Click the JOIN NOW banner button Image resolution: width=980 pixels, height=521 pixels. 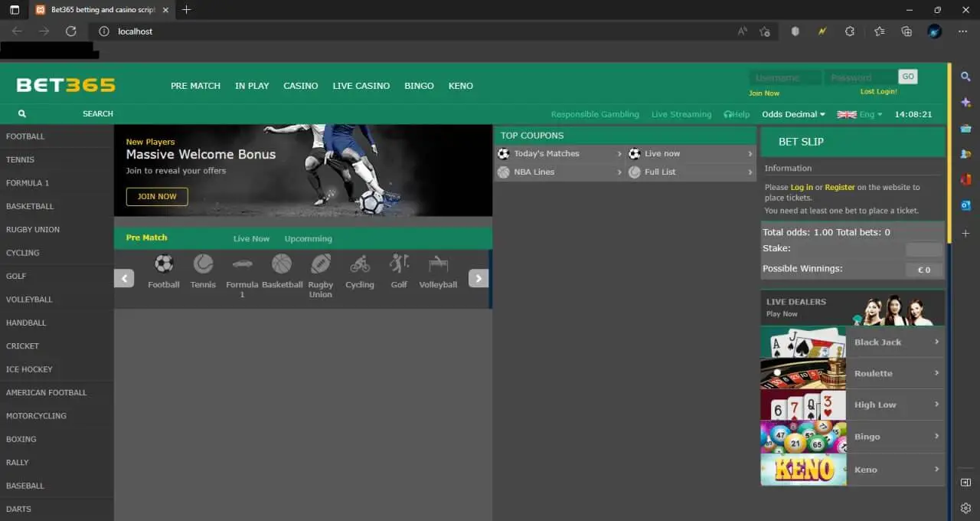point(157,196)
